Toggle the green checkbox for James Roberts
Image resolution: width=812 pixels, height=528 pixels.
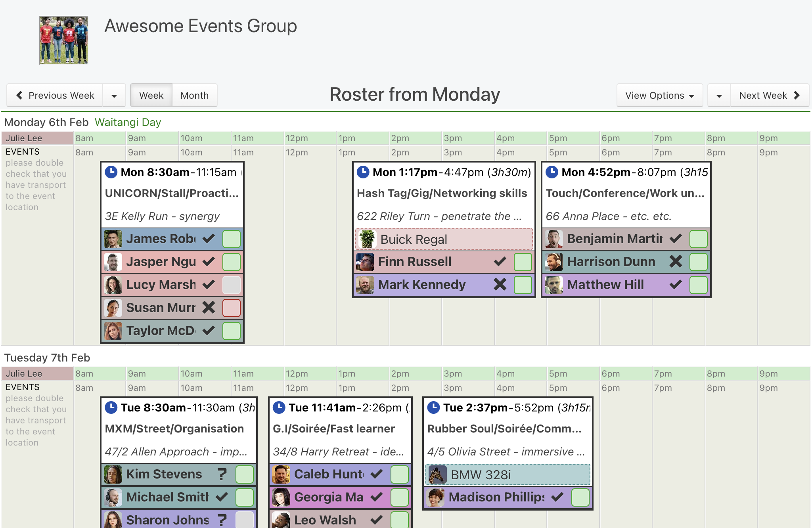[232, 239]
